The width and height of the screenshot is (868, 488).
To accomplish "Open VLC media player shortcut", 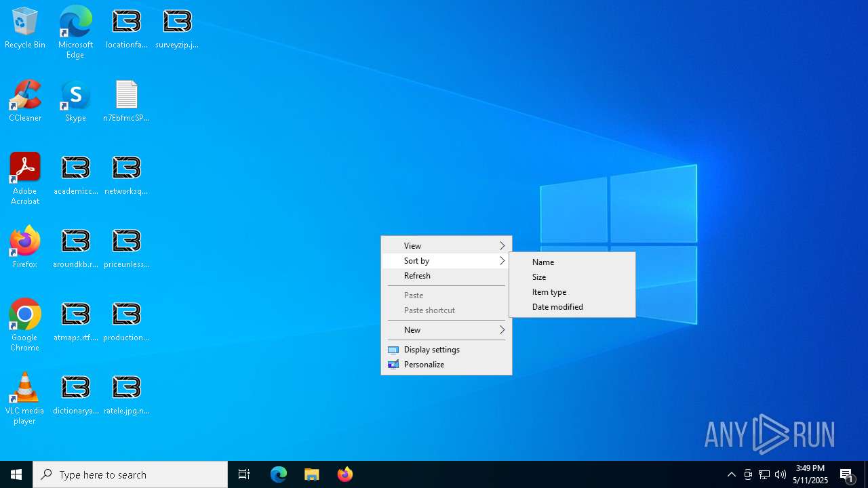I will [25, 399].
